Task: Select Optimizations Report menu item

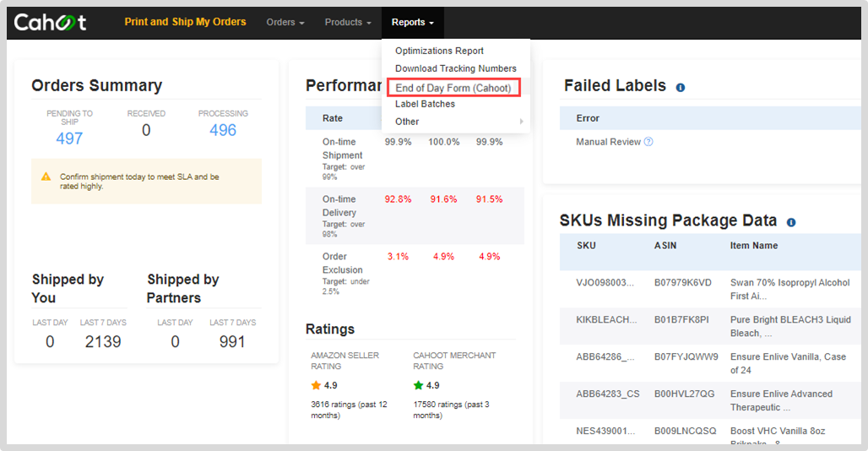Action: pyautogui.click(x=439, y=51)
